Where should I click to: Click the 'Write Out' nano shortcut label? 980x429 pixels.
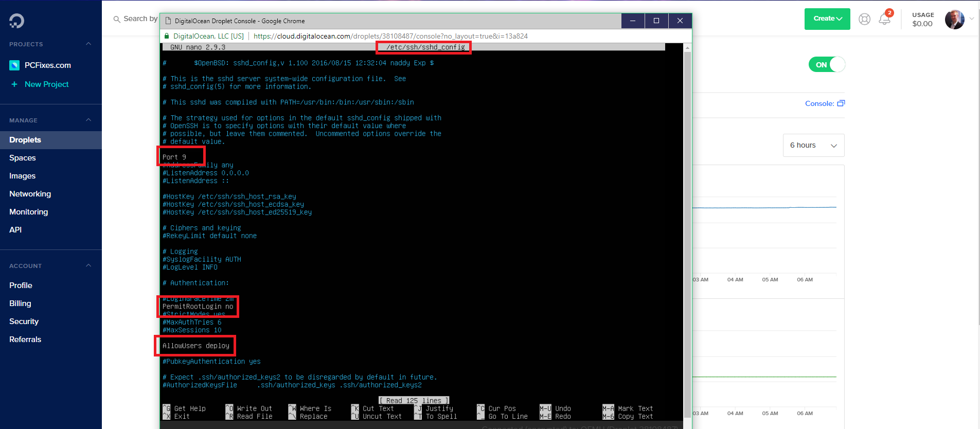tap(255, 409)
